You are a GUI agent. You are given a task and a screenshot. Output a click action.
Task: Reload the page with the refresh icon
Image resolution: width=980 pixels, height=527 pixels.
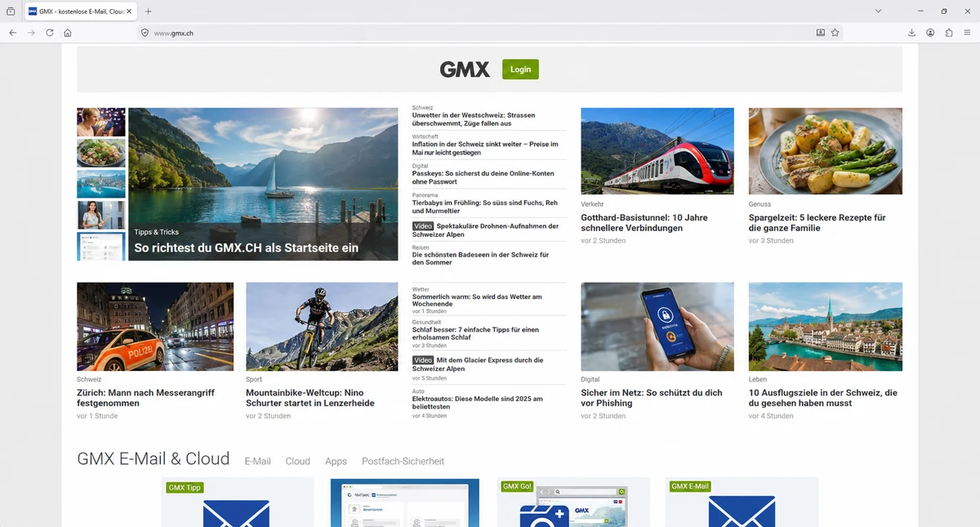(50, 33)
